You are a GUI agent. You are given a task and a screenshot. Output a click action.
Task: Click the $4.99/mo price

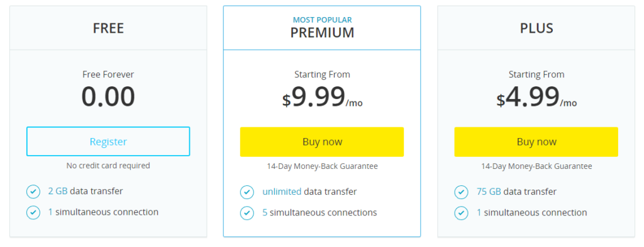(536, 97)
